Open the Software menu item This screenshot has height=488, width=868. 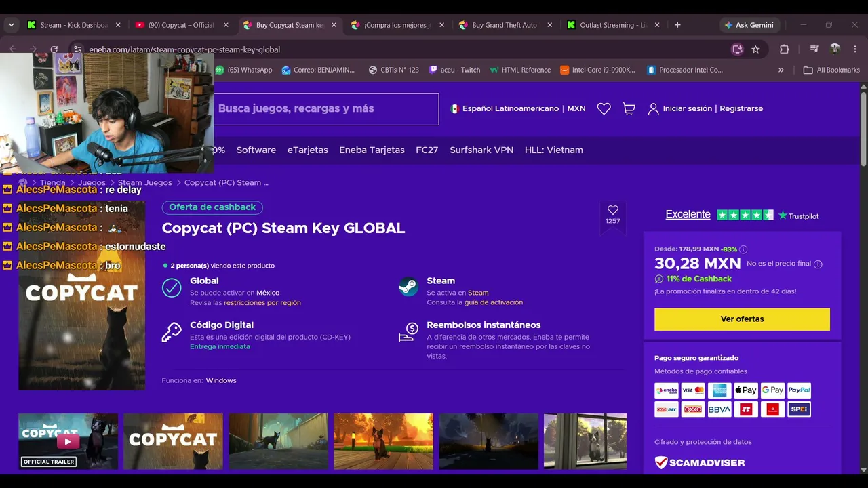[x=256, y=150]
